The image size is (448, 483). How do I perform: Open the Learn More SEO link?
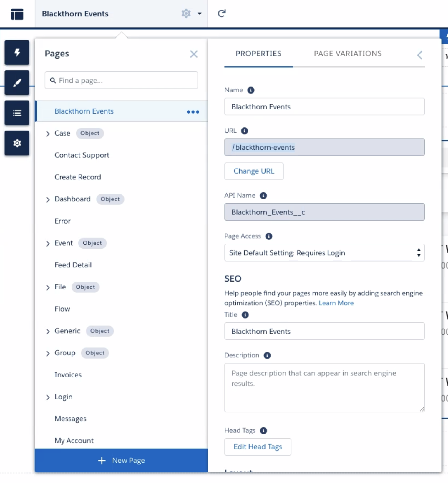[x=336, y=303]
